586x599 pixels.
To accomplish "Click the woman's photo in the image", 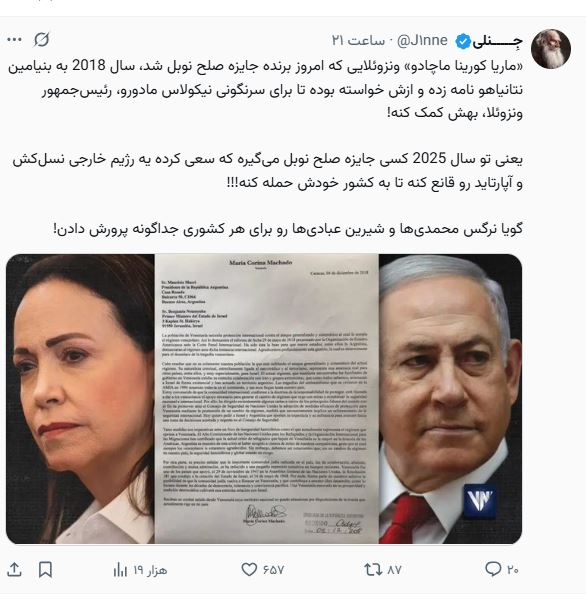I will coord(80,399).
